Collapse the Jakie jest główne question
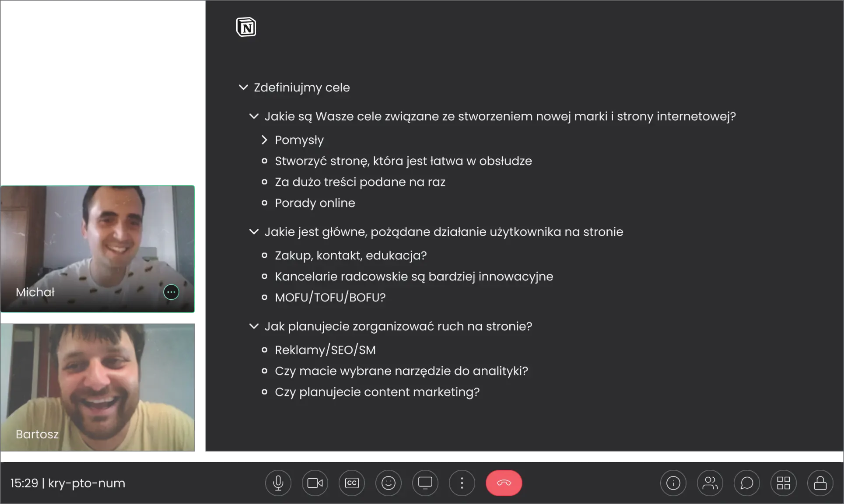Image resolution: width=844 pixels, height=504 pixels. click(x=254, y=232)
